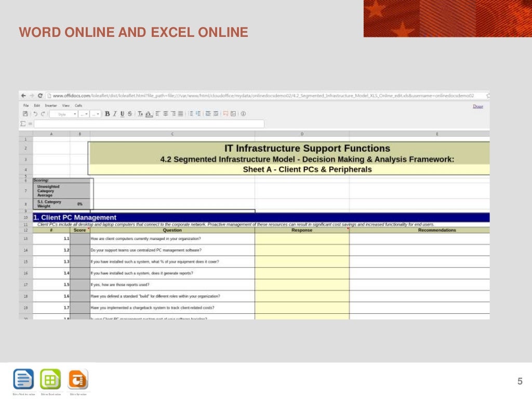Viewport: 532px width, 399px height.
Task: Click the decrease indent icon
Action: (216, 114)
